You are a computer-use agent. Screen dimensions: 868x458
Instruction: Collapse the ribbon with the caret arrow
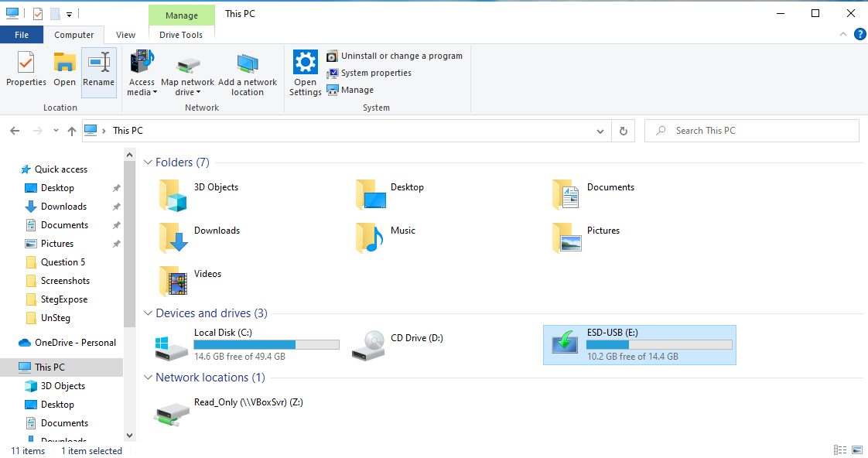click(x=843, y=34)
